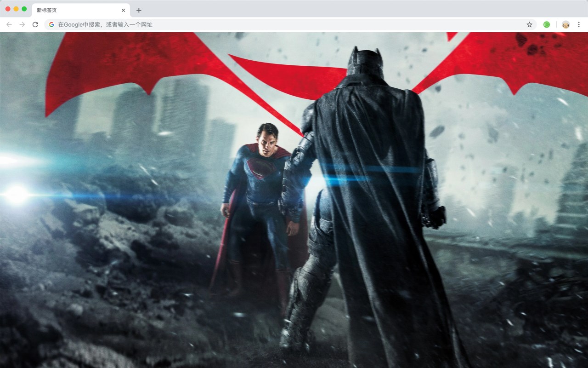Click the red window close button

click(x=8, y=9)
